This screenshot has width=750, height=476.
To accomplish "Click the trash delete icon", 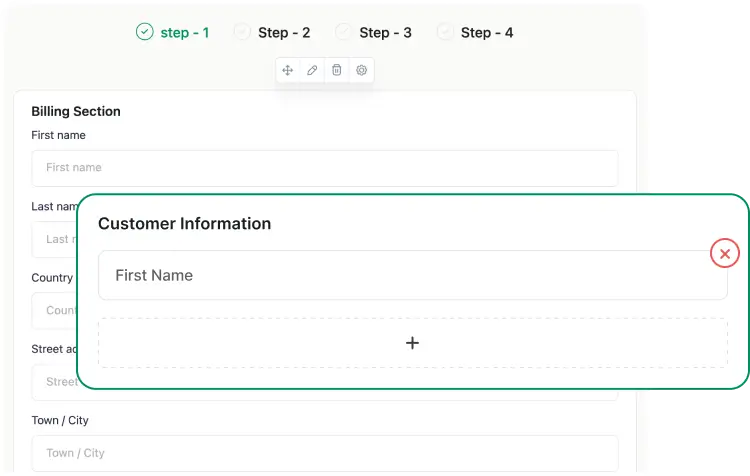I will coord(337,70).
